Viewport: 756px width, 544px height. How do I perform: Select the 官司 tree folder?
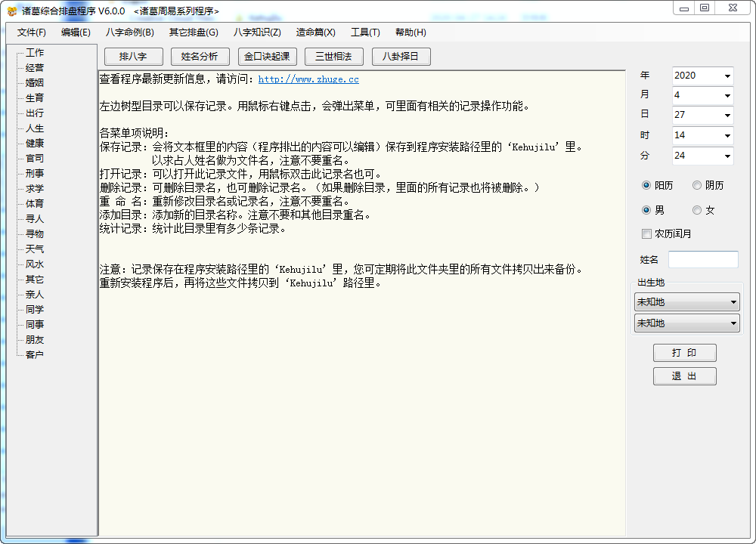pos(35,159)
